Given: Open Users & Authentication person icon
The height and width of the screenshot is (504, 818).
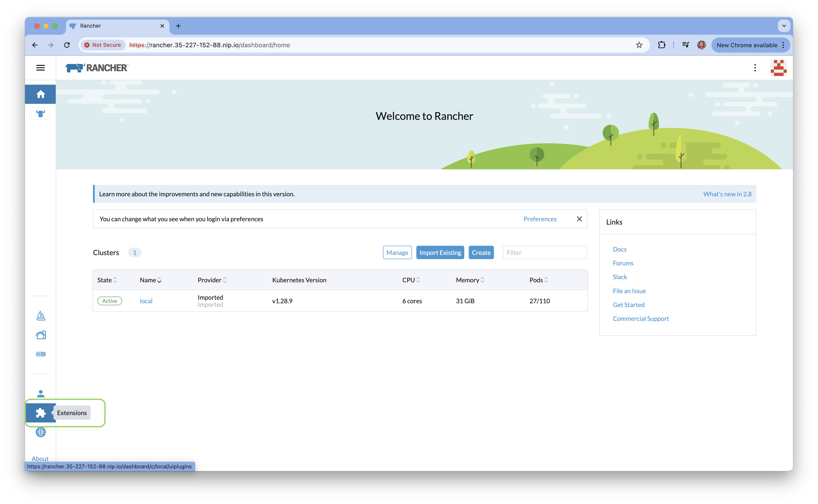Looking at the screenshot, I should pyautogui.click(x=41, y=394).
